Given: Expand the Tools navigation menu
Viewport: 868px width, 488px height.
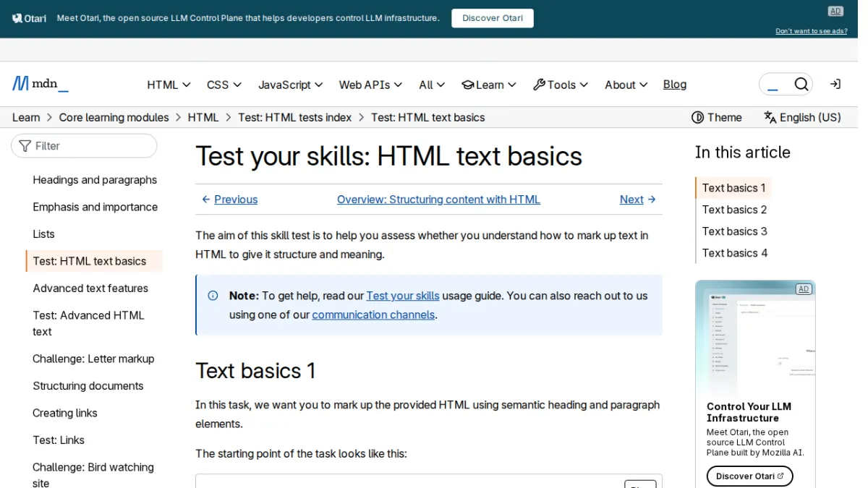Looking at the screenshot, I should (x=561, y=85).
